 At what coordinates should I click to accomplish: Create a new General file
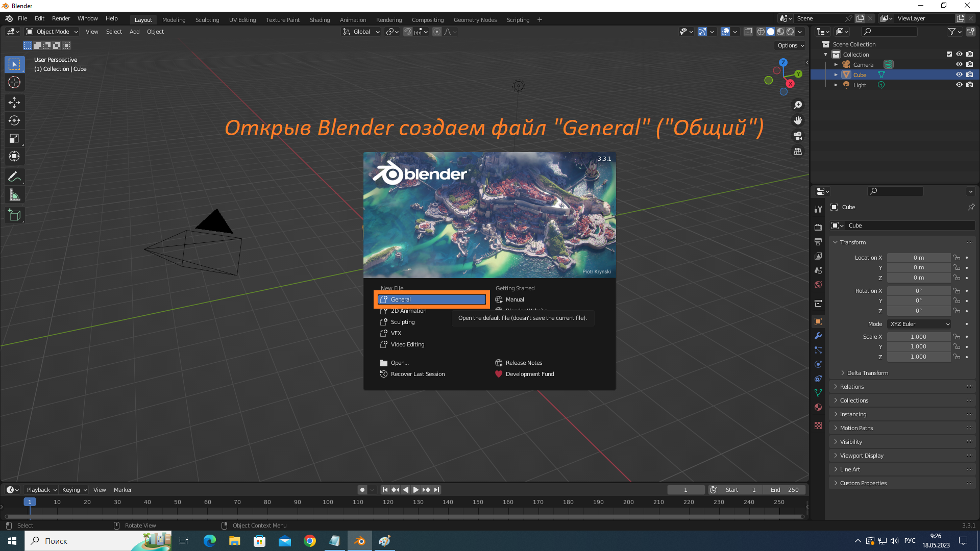432,299
